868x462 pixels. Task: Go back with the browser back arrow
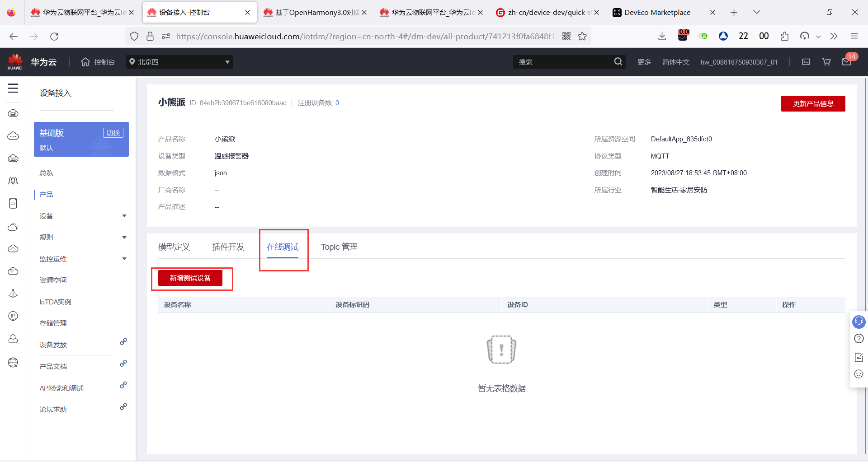pyautogui.click(x=14, y=36)
